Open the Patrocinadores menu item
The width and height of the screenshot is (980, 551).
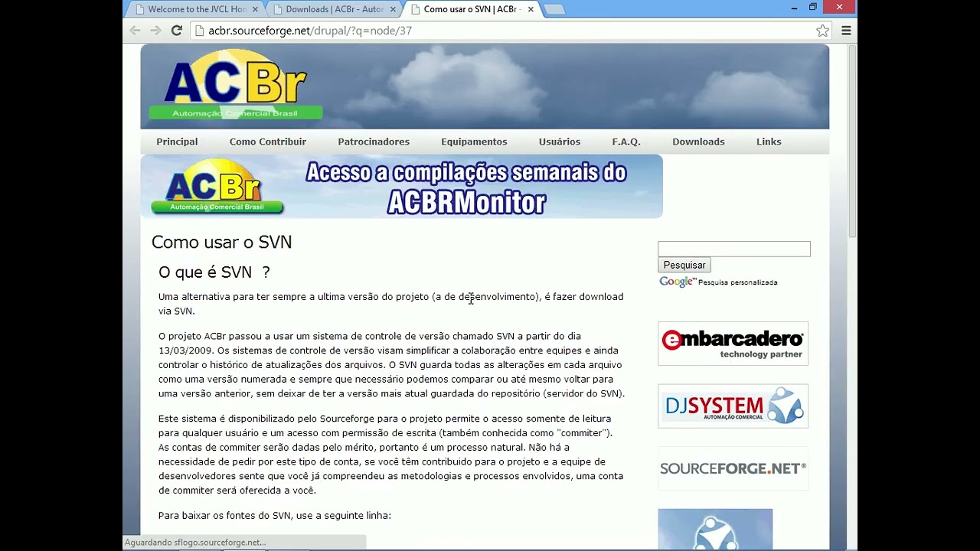(374, 142)
